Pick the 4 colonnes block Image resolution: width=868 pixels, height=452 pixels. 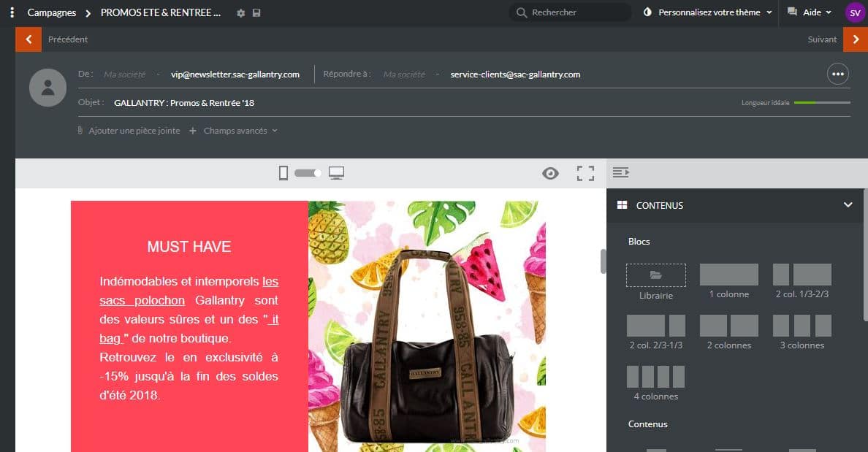(656, 377)
